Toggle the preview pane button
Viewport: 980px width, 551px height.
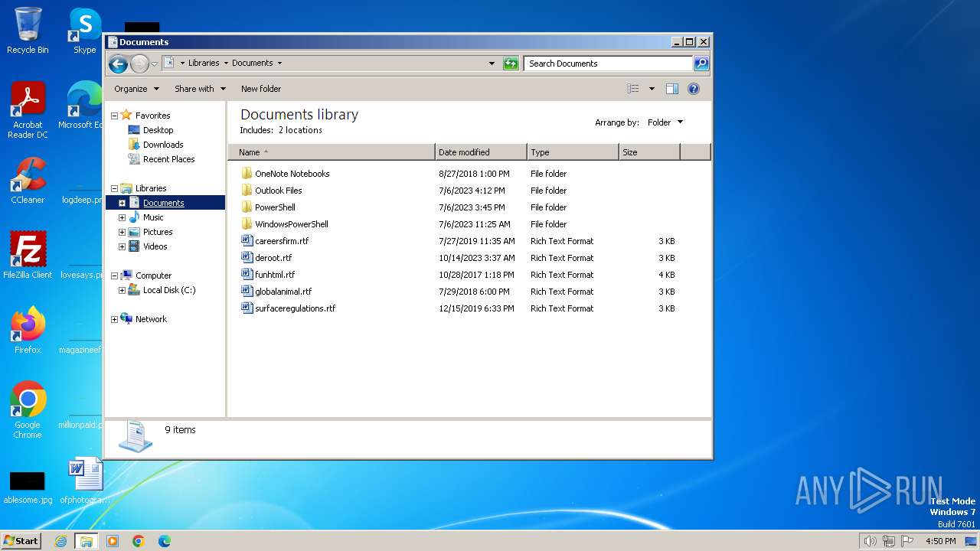pos(671,89)
